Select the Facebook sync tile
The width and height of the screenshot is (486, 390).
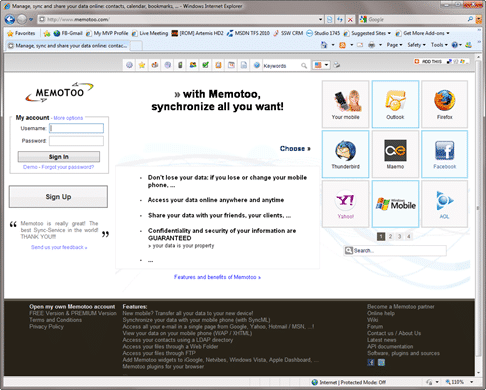(444, 154)
